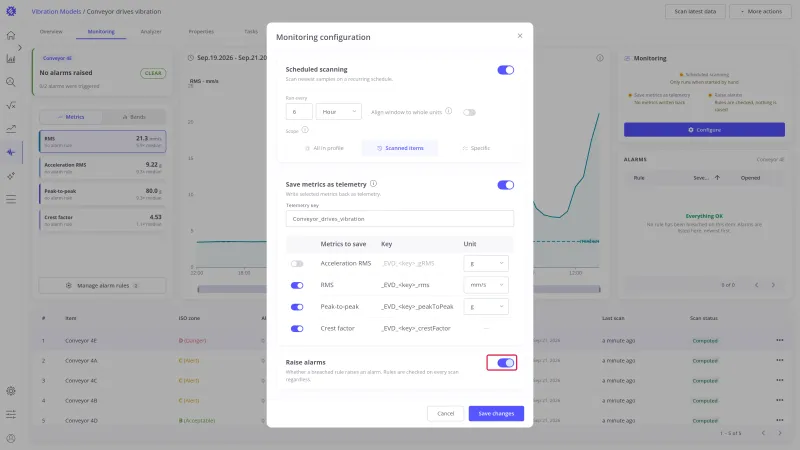Viewport: 800px width, 450px height.
Task: Click the square root formula sidebar icon
Action: pos(11,105)
